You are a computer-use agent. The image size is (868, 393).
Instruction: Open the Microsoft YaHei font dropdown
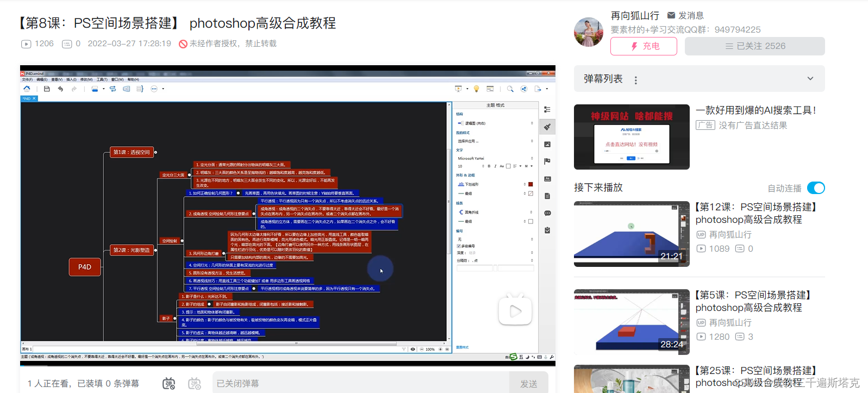(x=495, y=159)
